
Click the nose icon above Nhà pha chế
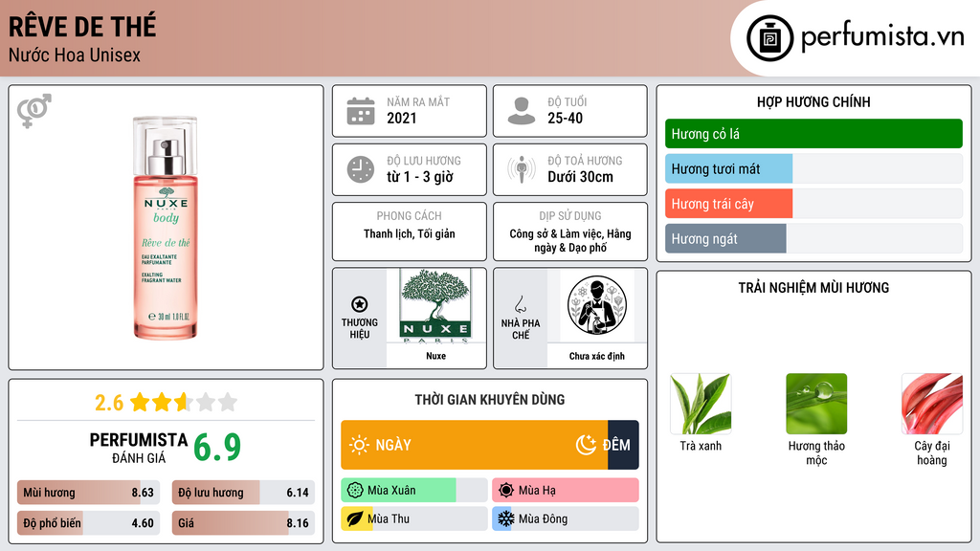(520, 304)
